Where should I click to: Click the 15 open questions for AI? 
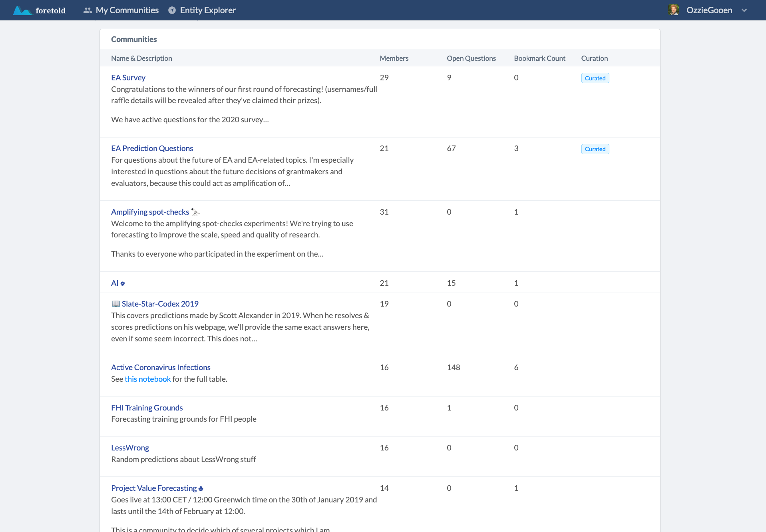click(451, 283)
